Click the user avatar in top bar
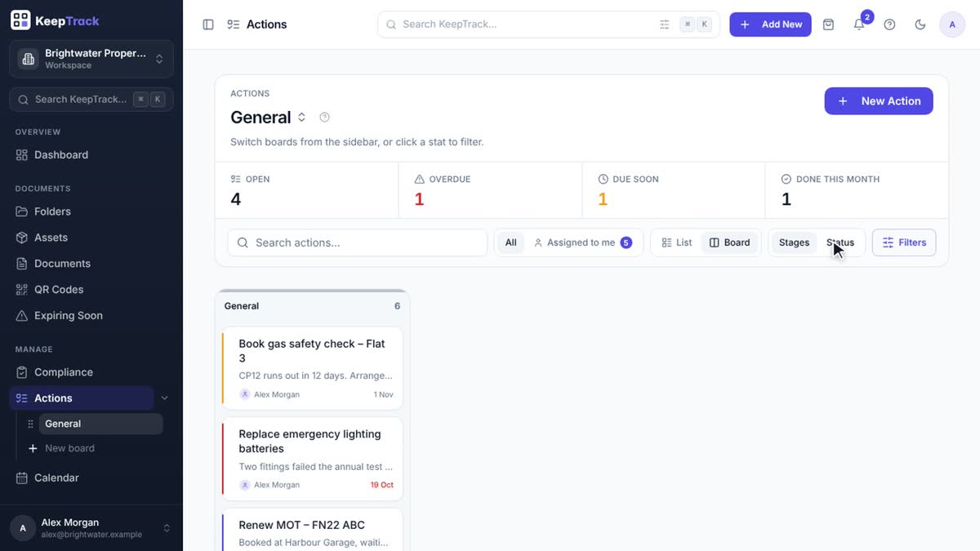 [952, 24]
